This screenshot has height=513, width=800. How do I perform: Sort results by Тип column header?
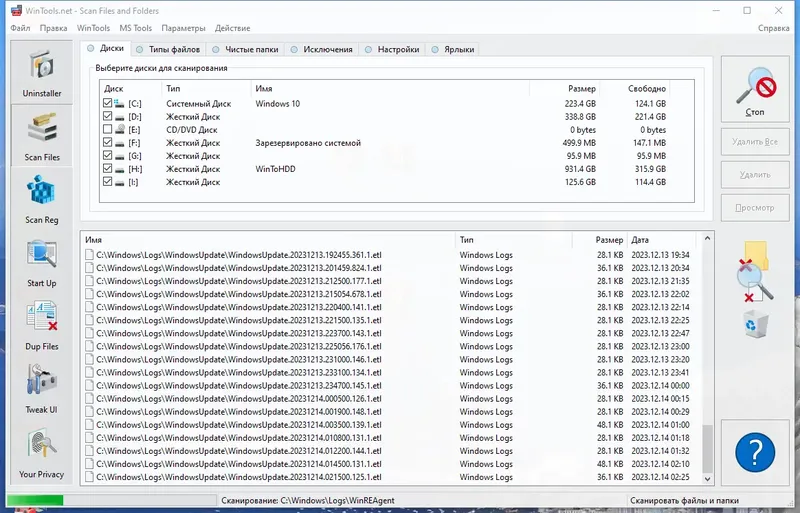pos(514,239)
